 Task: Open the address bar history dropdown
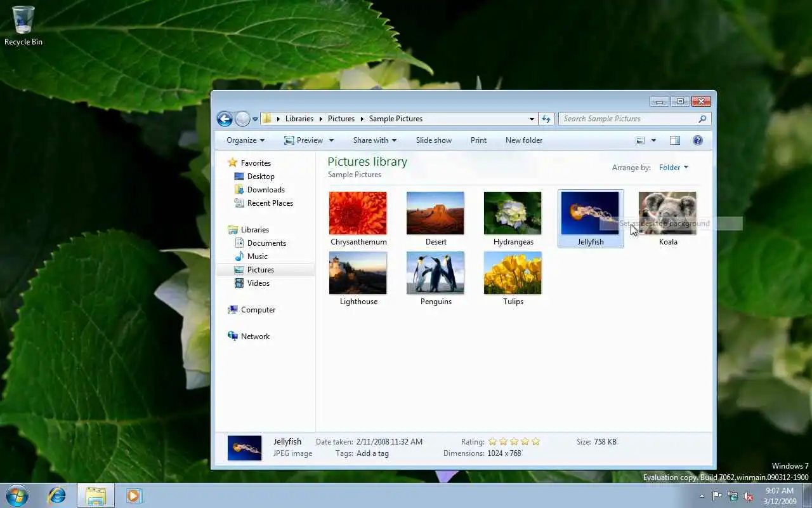point(532,119)
